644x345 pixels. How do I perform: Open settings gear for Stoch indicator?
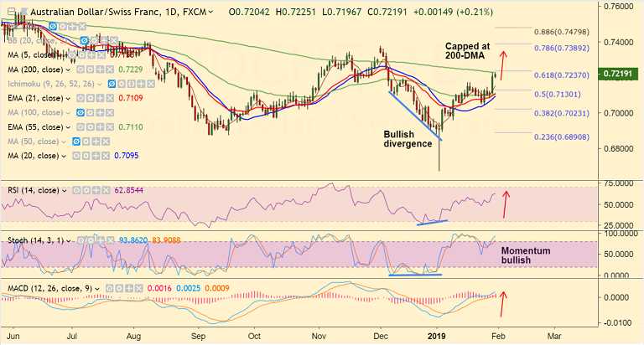(x=91, y=240)
